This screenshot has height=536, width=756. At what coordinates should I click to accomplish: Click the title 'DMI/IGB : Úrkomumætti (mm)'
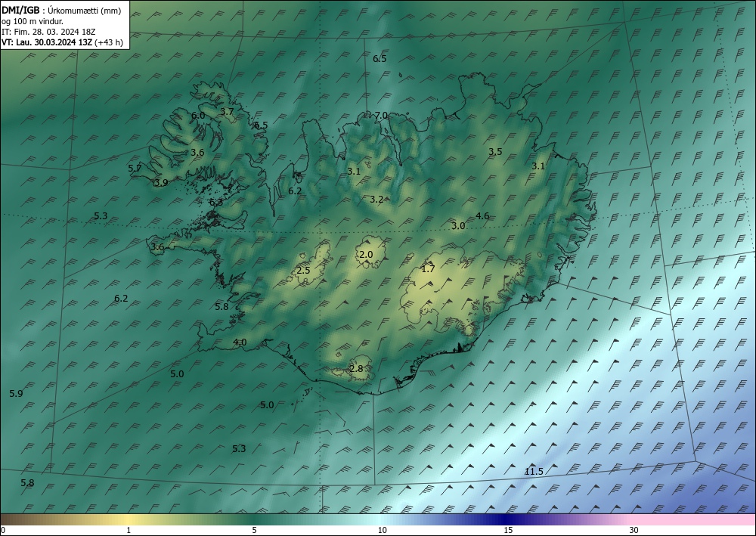pos(61,11)
